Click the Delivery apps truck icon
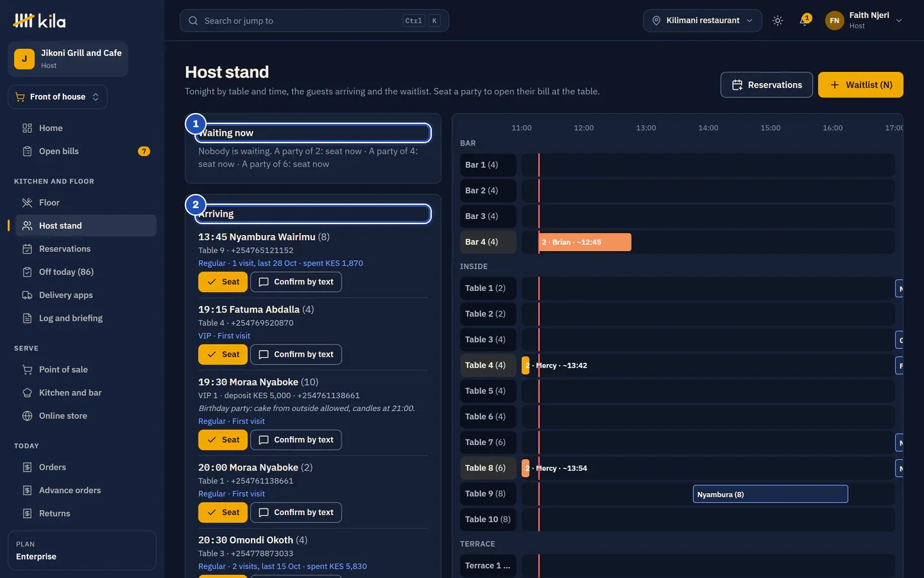 point(27,295)
